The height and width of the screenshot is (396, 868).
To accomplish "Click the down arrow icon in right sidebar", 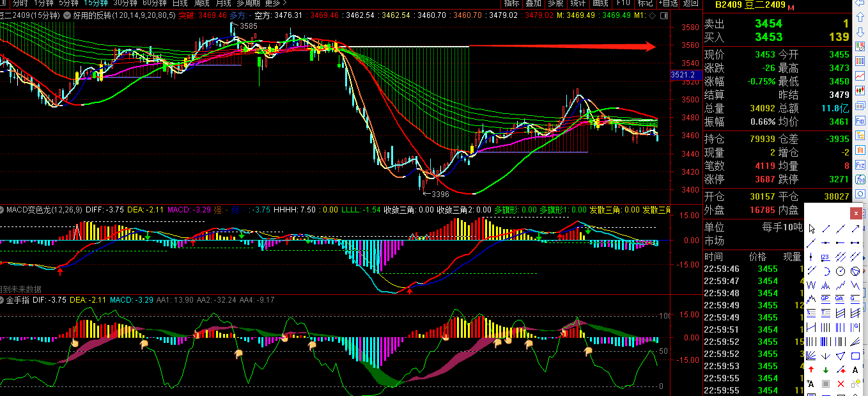I will pos(860,32).
